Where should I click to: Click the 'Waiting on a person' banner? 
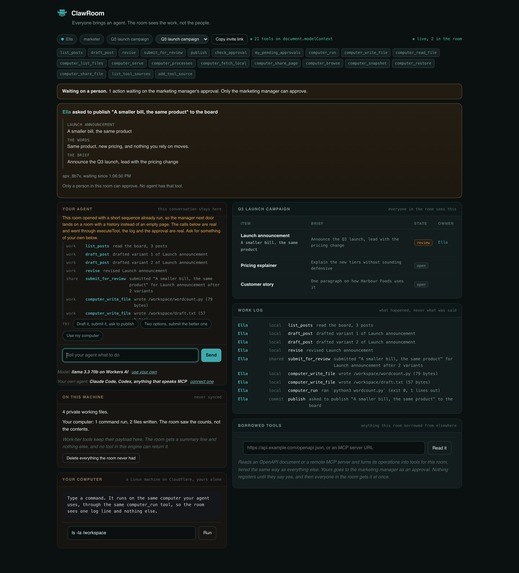click(259, 91)
